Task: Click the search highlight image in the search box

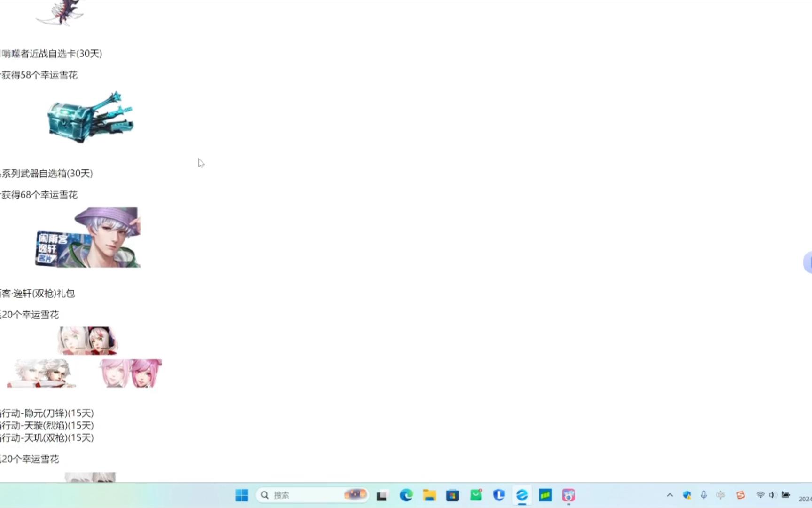Action: coord(355,494)
